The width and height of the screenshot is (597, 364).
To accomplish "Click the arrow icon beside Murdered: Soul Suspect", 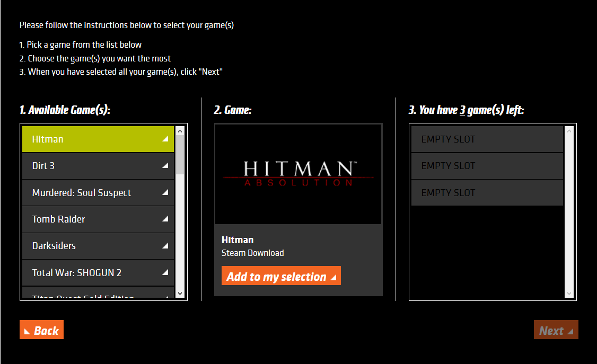I will pos(165,192).
